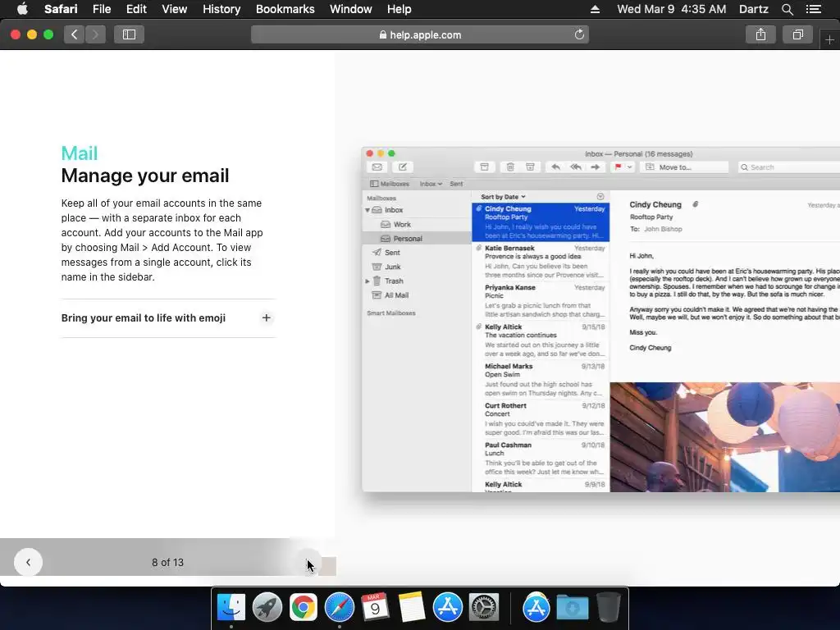Open Katie Bernasek Provence message
The width and height of the screenshot is (840, 630).
tap(541, 262)
